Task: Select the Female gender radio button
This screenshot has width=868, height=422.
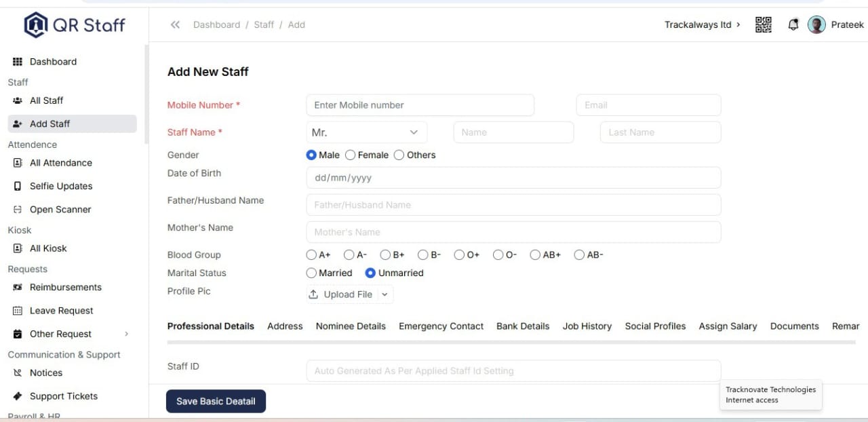Action: pos(350,155)
